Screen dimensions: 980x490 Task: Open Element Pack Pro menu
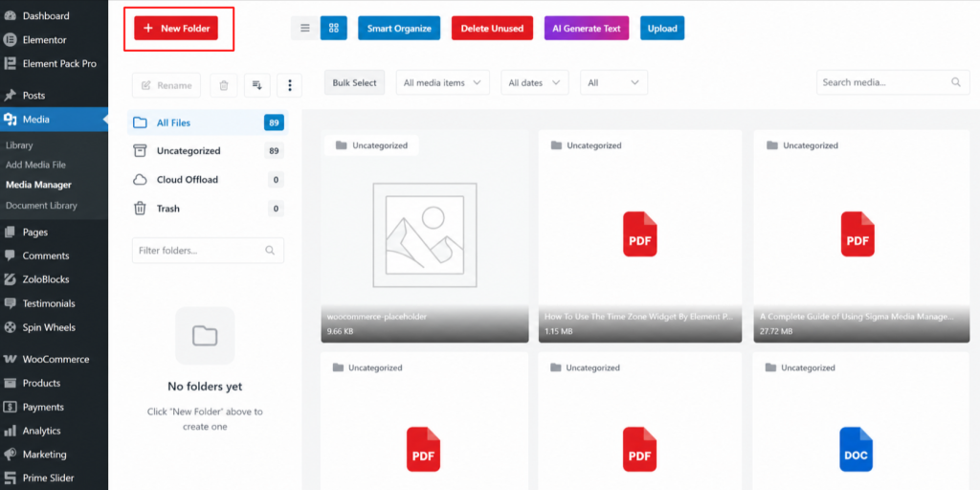[x=54, y=64]
